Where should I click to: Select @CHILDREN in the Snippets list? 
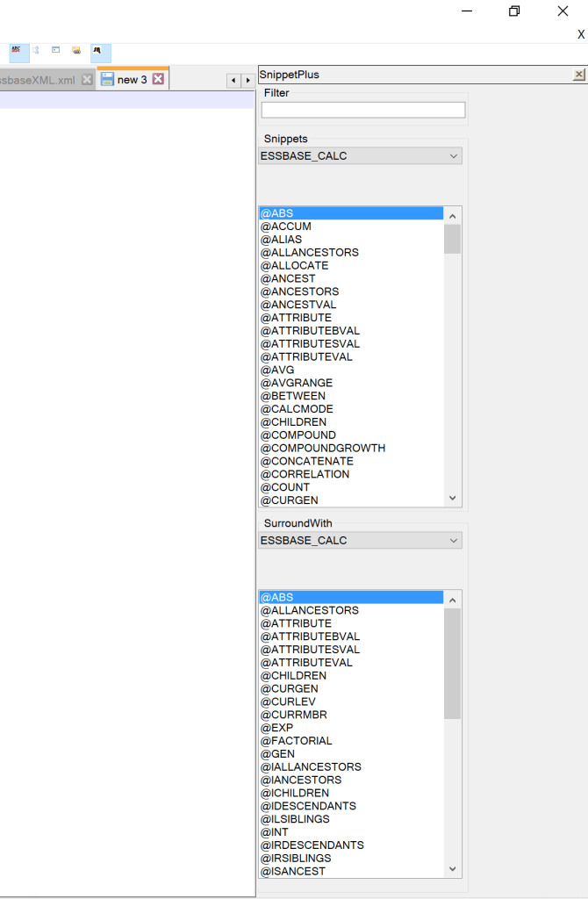(351, 422)
